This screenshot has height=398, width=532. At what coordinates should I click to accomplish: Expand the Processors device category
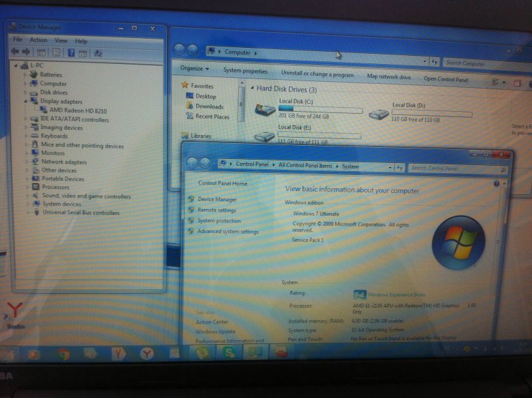click(26, 188)
